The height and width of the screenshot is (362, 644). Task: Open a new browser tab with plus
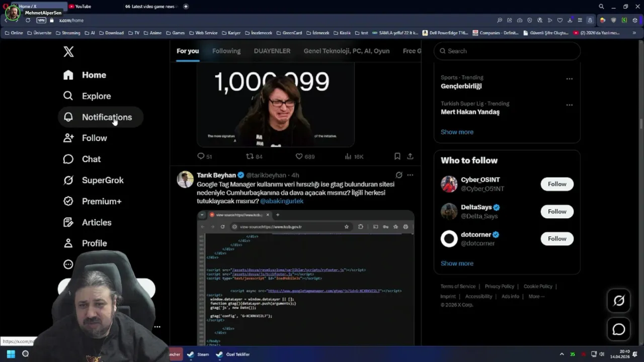tap(186, 7)
